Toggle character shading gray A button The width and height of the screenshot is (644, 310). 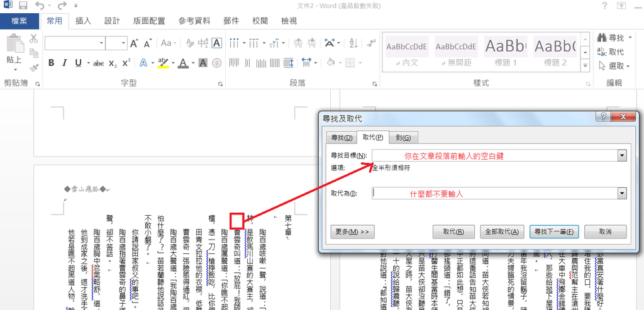(x=203, y=63)
